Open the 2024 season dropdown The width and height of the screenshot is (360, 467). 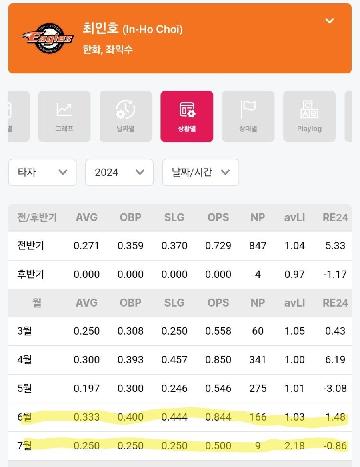pyautogui.click(x=119, y=172)
